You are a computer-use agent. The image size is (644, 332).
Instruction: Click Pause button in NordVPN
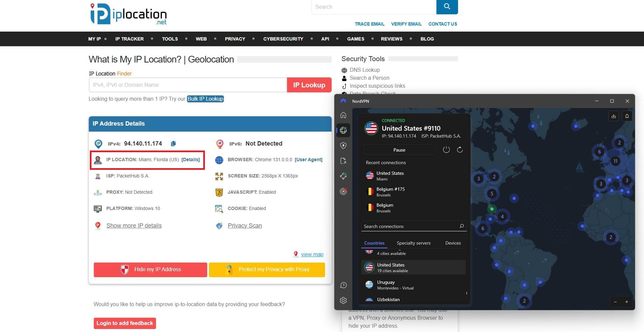(x=399, y=150)
